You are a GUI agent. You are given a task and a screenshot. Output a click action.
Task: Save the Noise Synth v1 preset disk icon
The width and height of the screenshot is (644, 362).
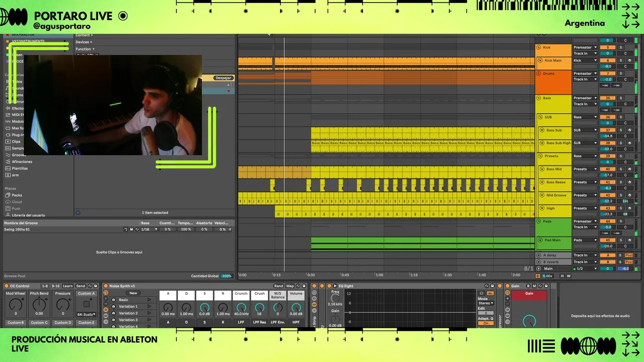tap(304, 286)
